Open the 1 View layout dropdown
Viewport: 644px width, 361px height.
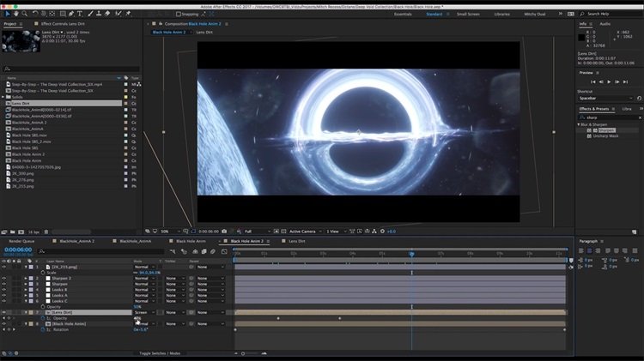(337, 232)
